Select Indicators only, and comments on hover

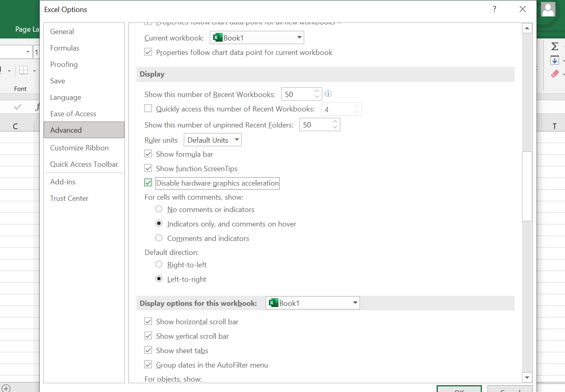[x=159, y=224]
